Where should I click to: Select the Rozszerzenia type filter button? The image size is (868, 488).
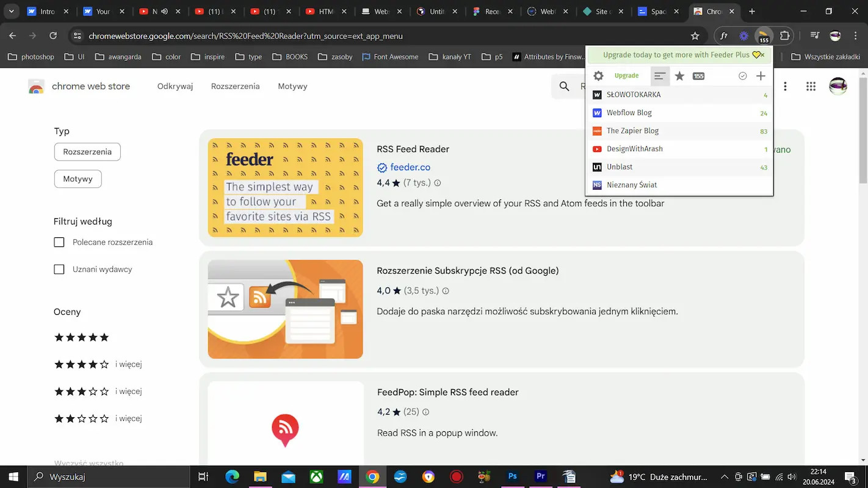click(x=87, y=152)
